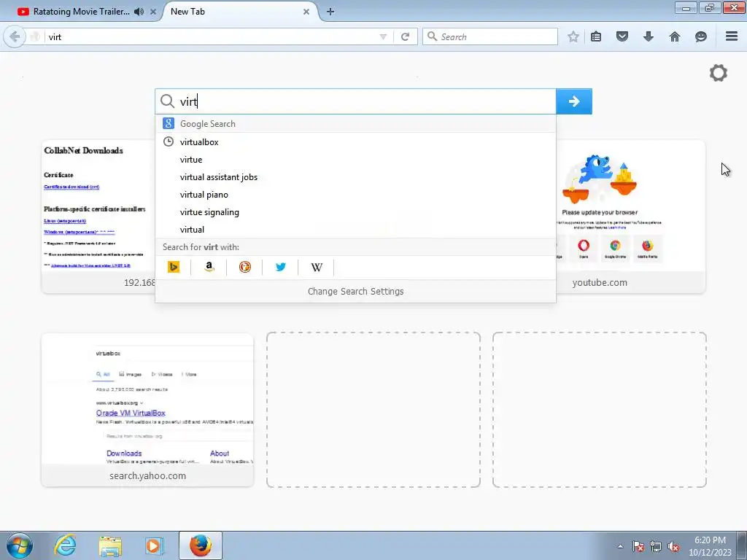747x560 pixels.
Task: Open new tab page gear settings
Action: pyautogui.click(x=719, y=73)
